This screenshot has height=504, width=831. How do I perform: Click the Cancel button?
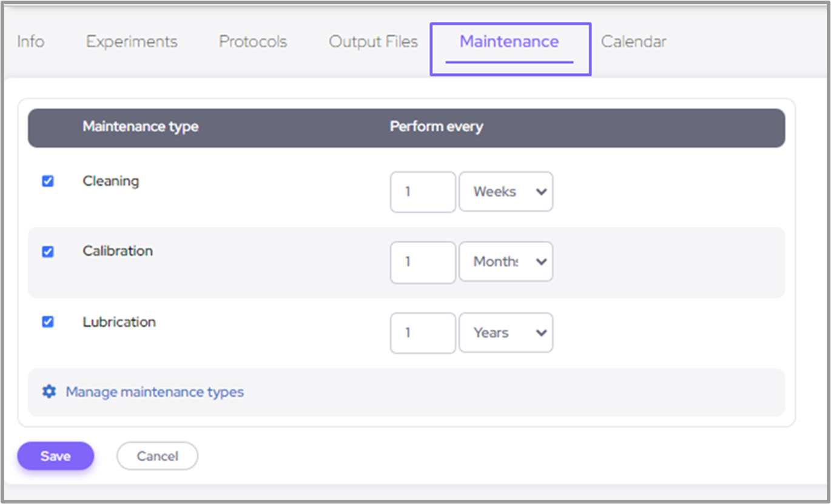pyautogui.click(x=157, y=456)
